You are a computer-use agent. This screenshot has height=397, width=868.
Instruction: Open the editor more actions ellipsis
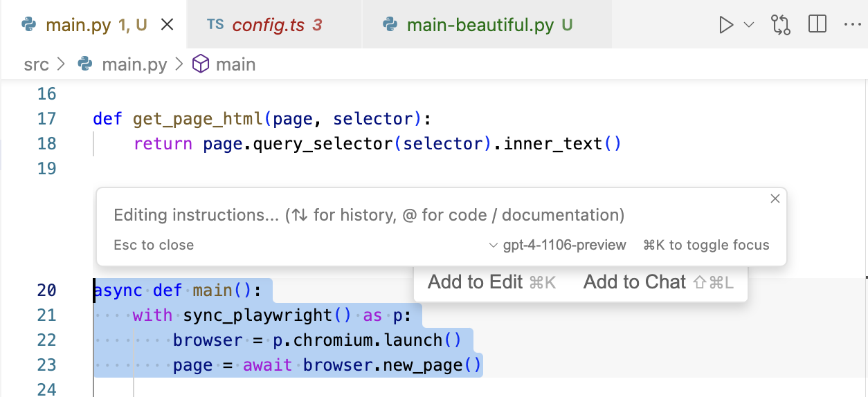pos(852,26)
